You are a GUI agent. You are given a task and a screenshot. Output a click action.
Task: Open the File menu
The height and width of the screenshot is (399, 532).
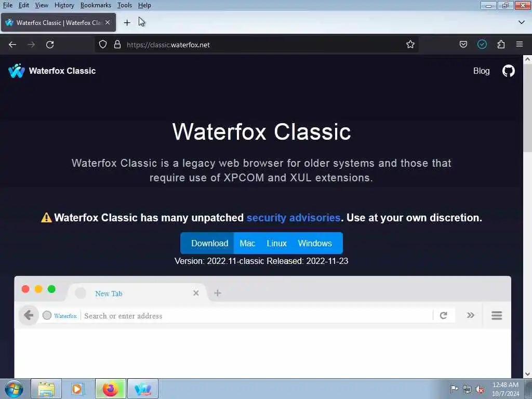coord(7,5)
